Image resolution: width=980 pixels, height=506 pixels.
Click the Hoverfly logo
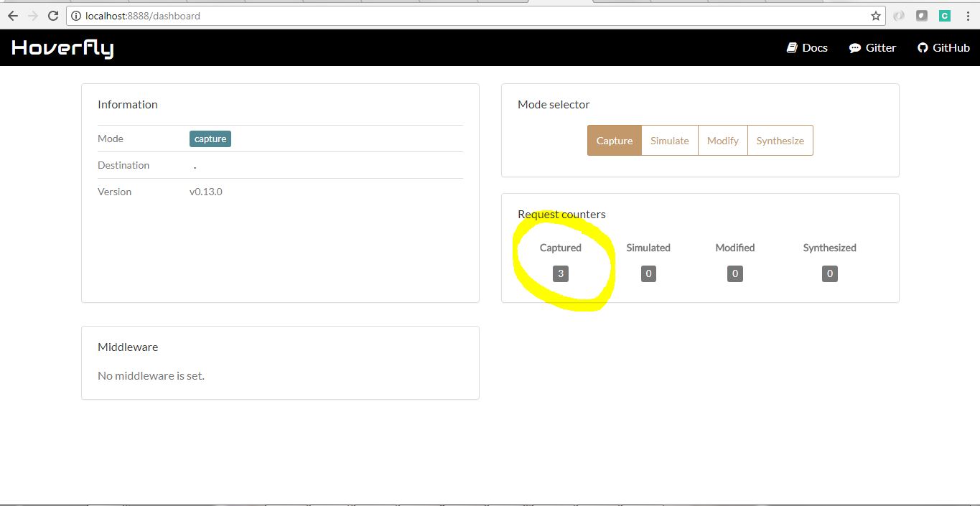pyautogui.click(x=62, y=48)
